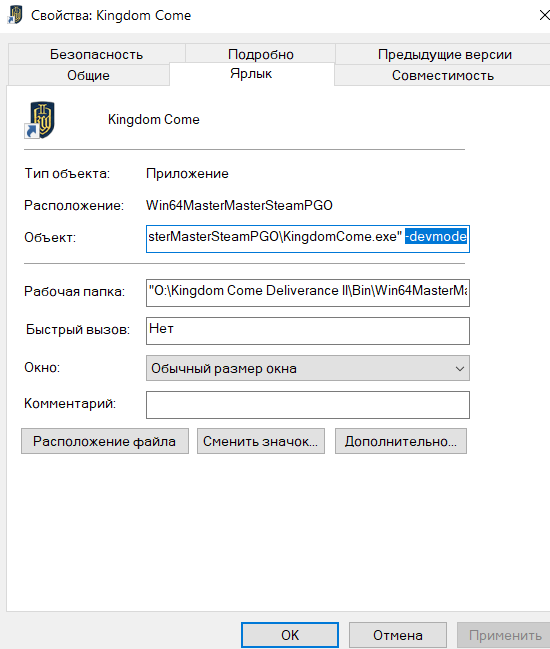550x649 pixels.
Task: Close the properties window
Action: tap(545, 15)
